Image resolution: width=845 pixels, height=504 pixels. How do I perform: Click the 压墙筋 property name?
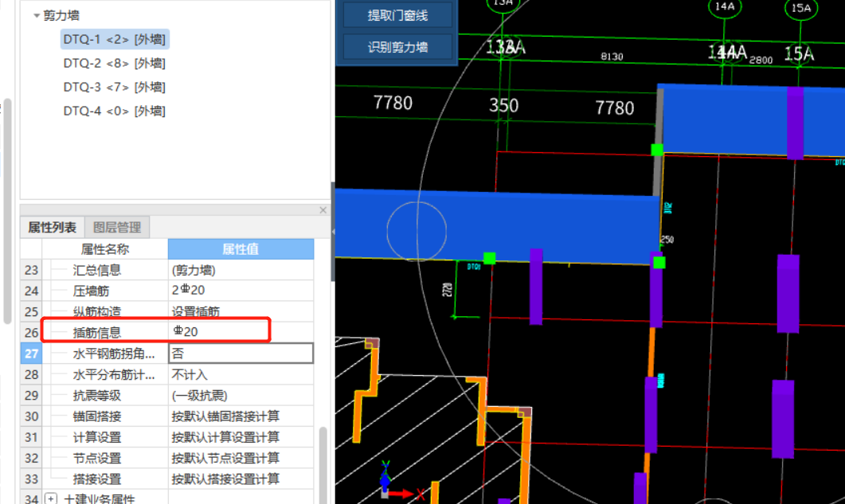click(91, 291)
